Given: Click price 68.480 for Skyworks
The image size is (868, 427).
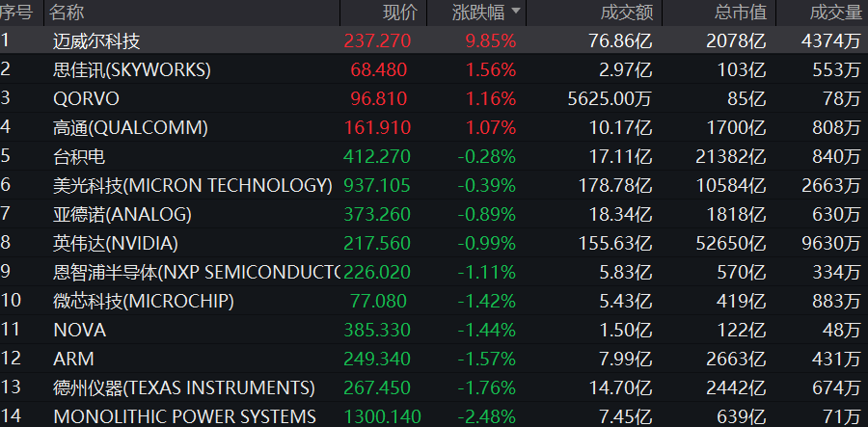Looking at the screenshot, I should 379,69.
